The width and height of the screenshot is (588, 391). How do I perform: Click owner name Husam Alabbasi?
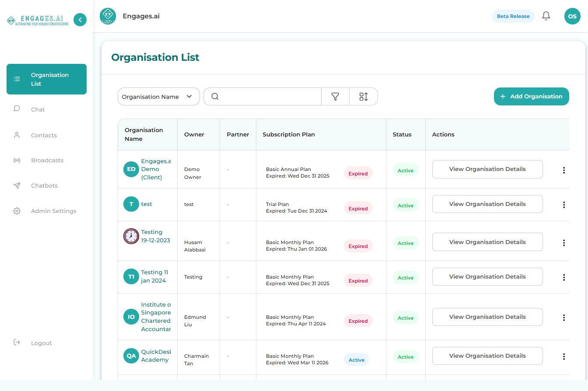coord(195,246)
